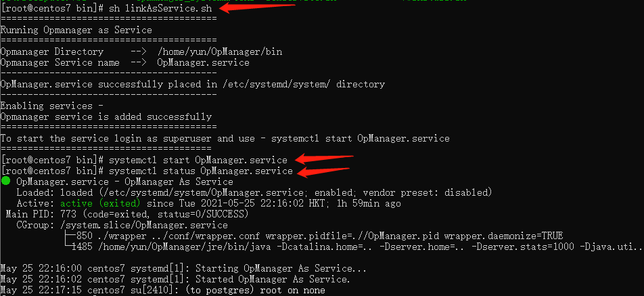Click the 'systemctl status OpManager.service' prompt command

[204, 171]
